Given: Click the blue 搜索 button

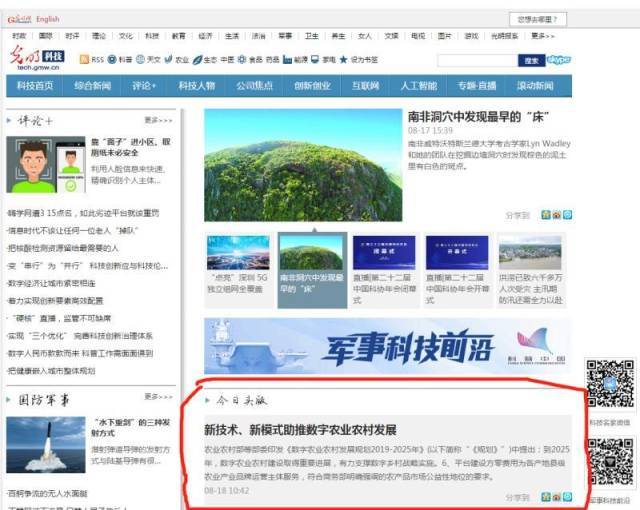Looking at the screenshot, I should coord(530,60).
